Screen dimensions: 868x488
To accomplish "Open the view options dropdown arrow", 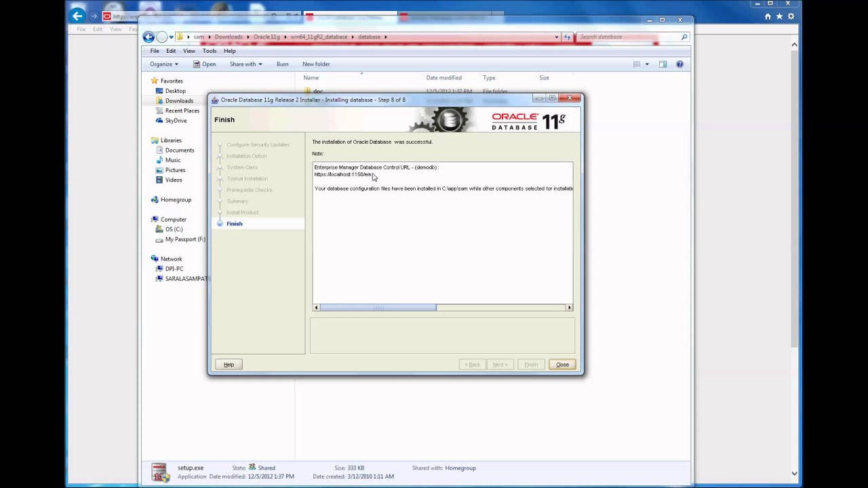I will 647,64.
